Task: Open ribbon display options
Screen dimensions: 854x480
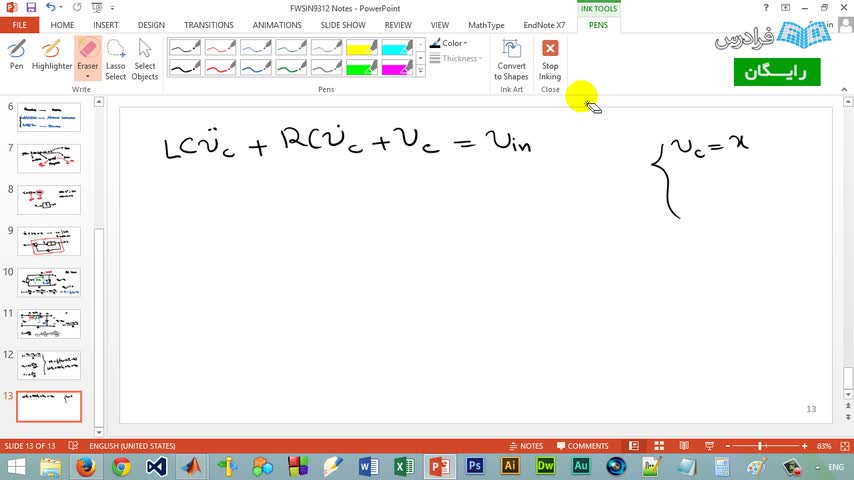Action: [785, 8]
